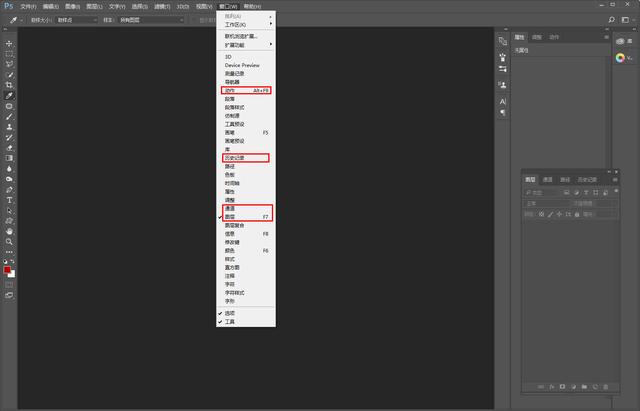640x411 pixels.
Task: Click the create new layer icon
Action: 595,387
